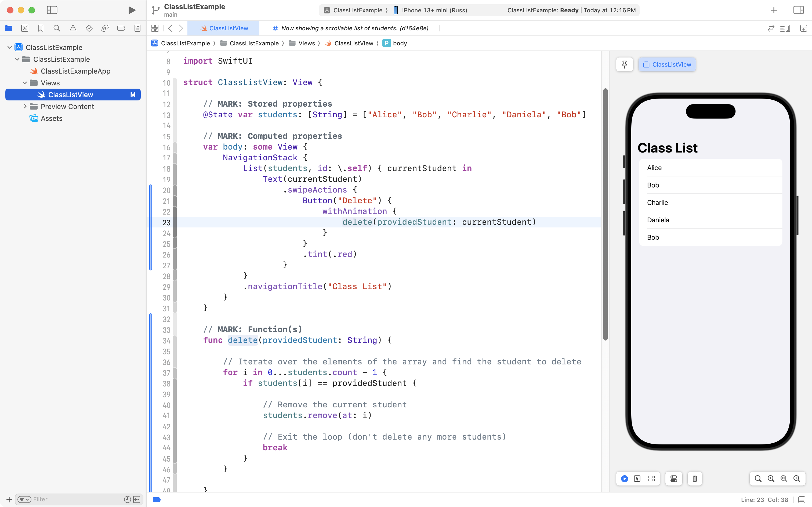Click the zoom to fit preview icon
This screenshot has height=507, width=812.
[x=784, y=479]
